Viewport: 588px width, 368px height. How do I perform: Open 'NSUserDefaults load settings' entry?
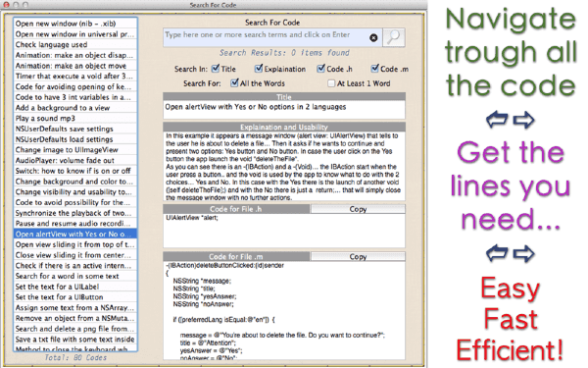[x=75, y=139]
